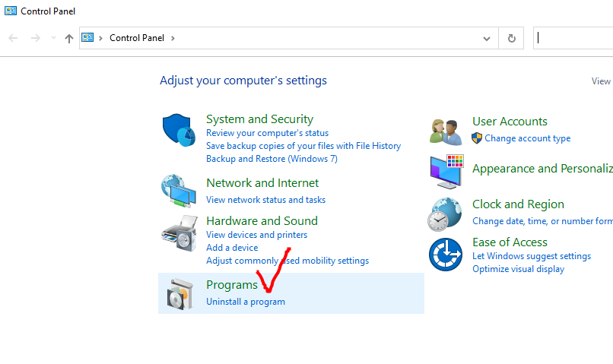Go up one level with up arrow
Viewport: 613px width, 364px height.
[69, 38]
